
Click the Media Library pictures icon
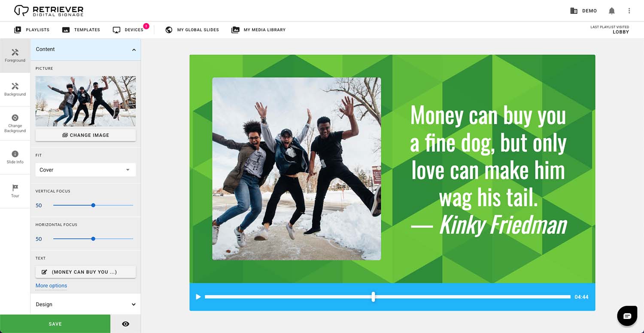click(x=235, y=30)
